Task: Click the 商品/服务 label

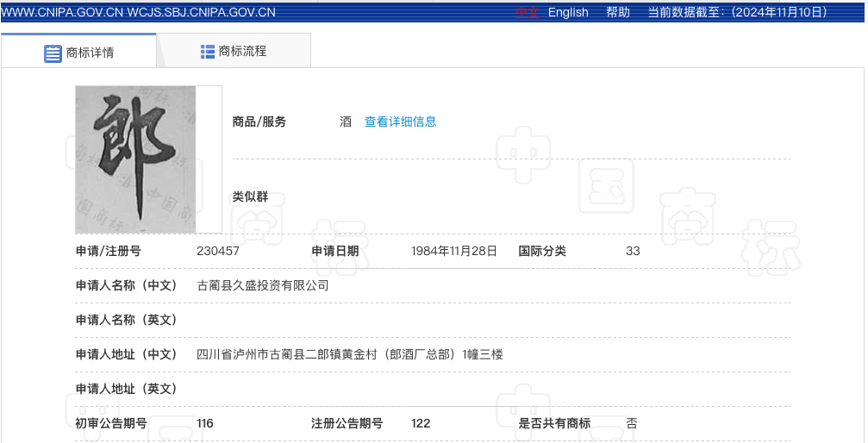Action: pos(259,122)
